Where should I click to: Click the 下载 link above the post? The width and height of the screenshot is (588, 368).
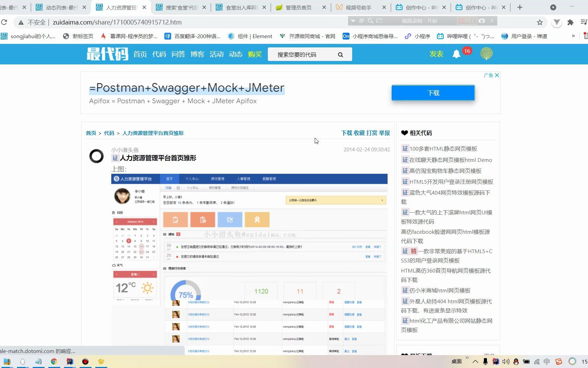(347, 133)
